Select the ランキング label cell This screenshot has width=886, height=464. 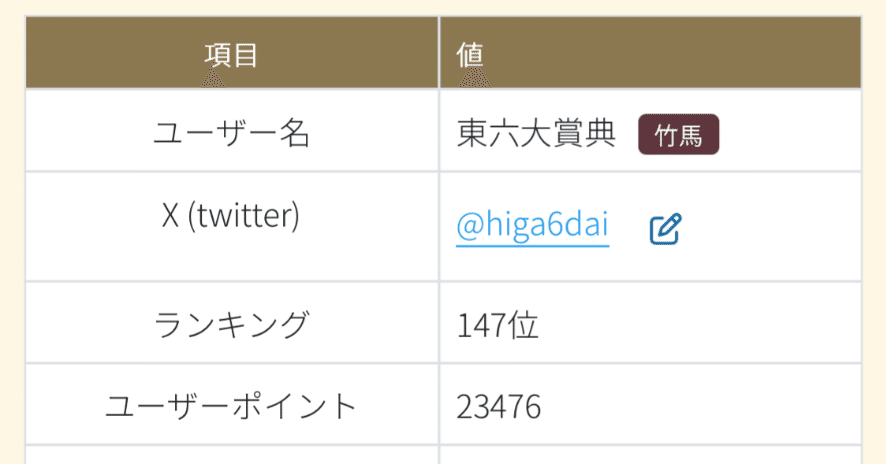(x=231, y=325)
